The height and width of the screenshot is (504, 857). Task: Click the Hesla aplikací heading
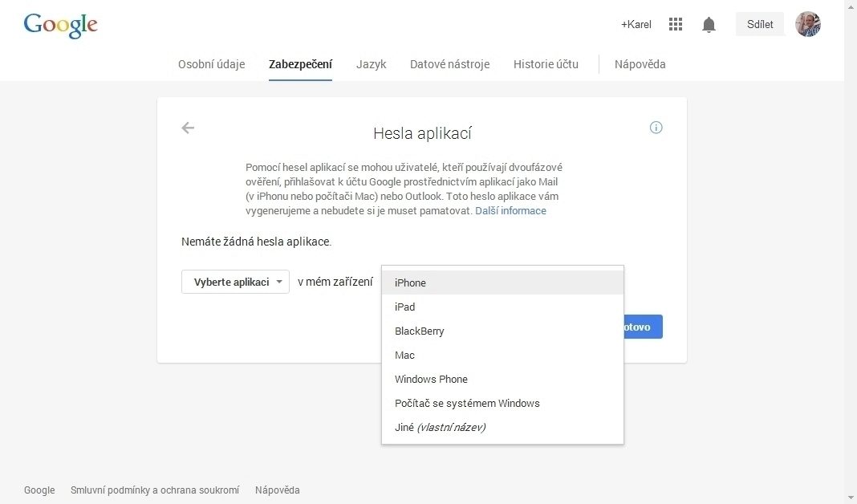point(423,133)
